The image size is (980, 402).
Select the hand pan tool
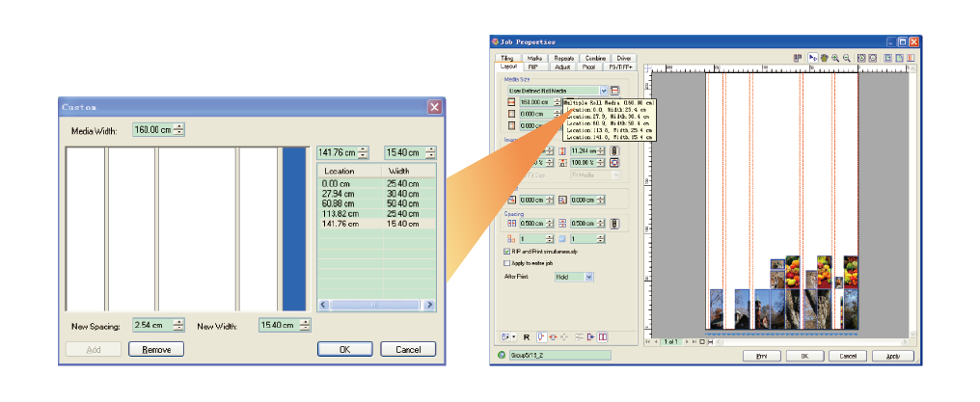825,58
